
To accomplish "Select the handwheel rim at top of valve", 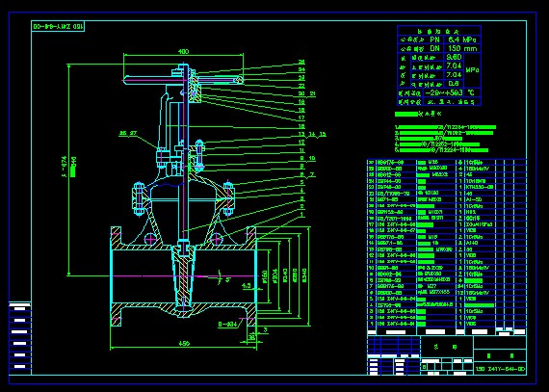I will point(182,81).
